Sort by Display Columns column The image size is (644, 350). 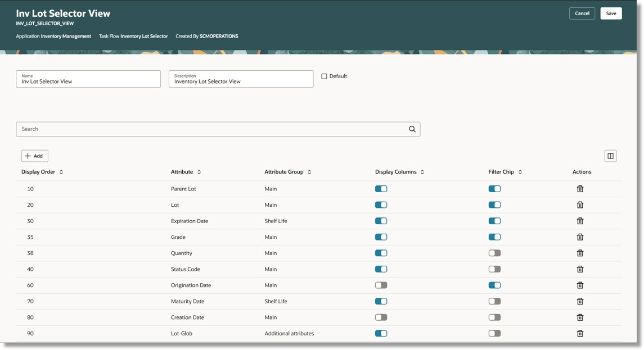422,172
